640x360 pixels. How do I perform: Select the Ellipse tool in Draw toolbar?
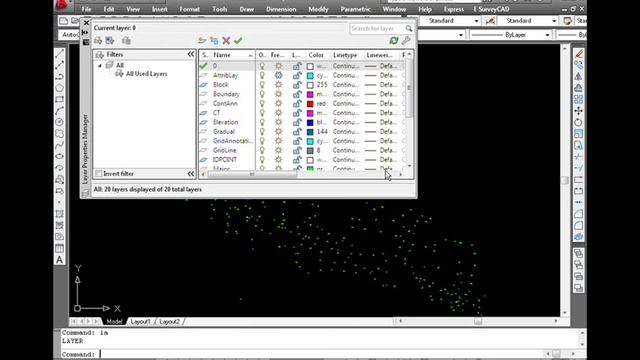tap(60, 156)
